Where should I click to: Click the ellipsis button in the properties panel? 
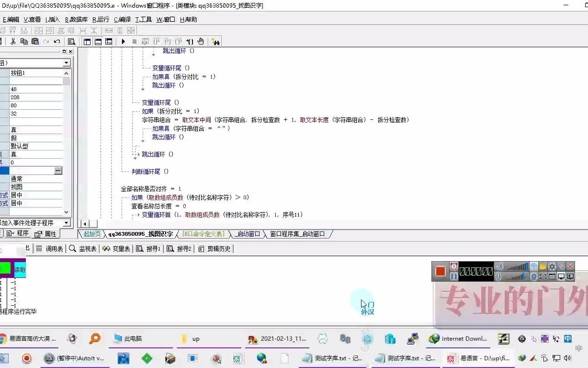pyautogui.click(x=58, y=170)
